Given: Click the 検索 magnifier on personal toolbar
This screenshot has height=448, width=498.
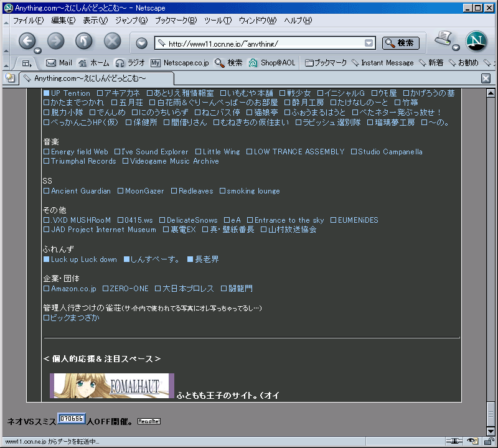Looking at the screenshot, I should [x=228, y=63].
